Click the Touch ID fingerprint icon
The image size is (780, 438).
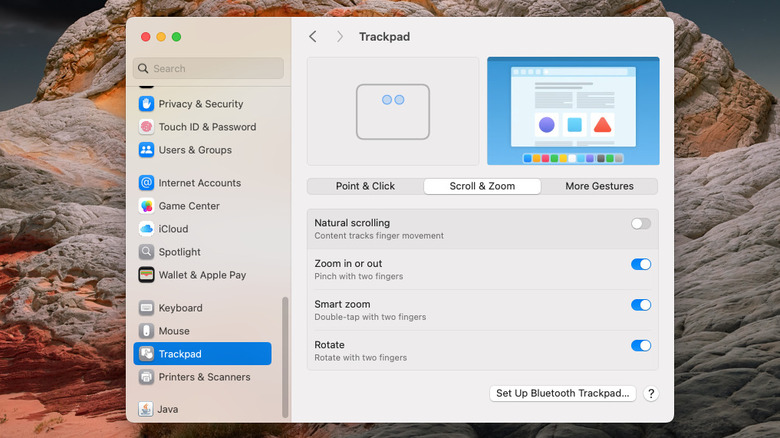(x=147, y=127)
